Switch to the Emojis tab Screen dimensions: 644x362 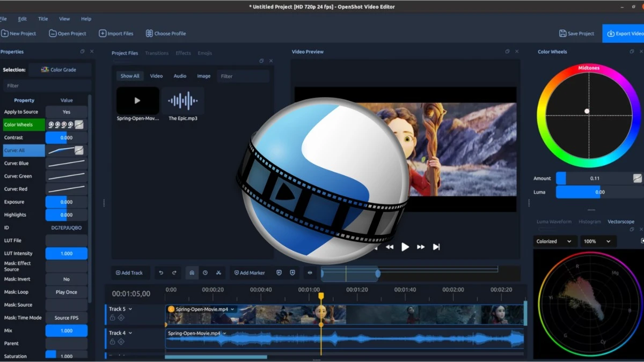[204, 53]
